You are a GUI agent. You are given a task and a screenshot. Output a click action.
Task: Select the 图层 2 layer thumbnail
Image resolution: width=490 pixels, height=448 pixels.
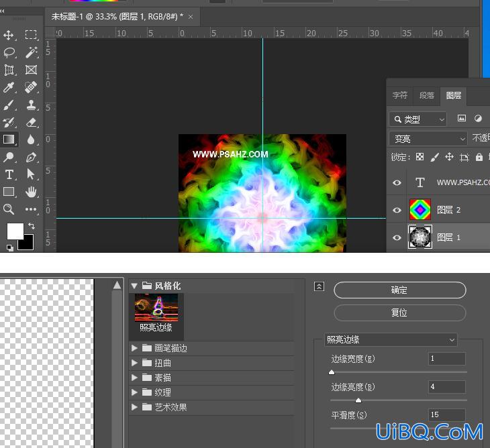pos(420,209)
